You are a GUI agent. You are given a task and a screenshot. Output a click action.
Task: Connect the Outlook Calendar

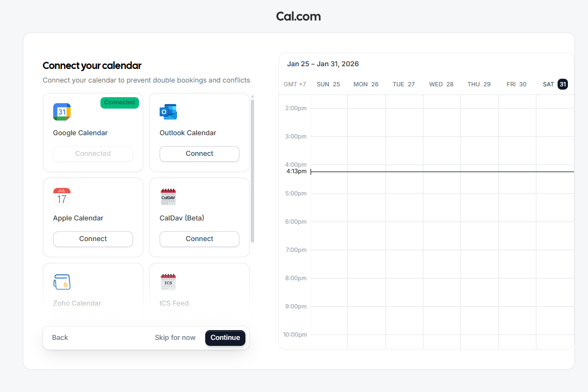(x=199, y=154)
